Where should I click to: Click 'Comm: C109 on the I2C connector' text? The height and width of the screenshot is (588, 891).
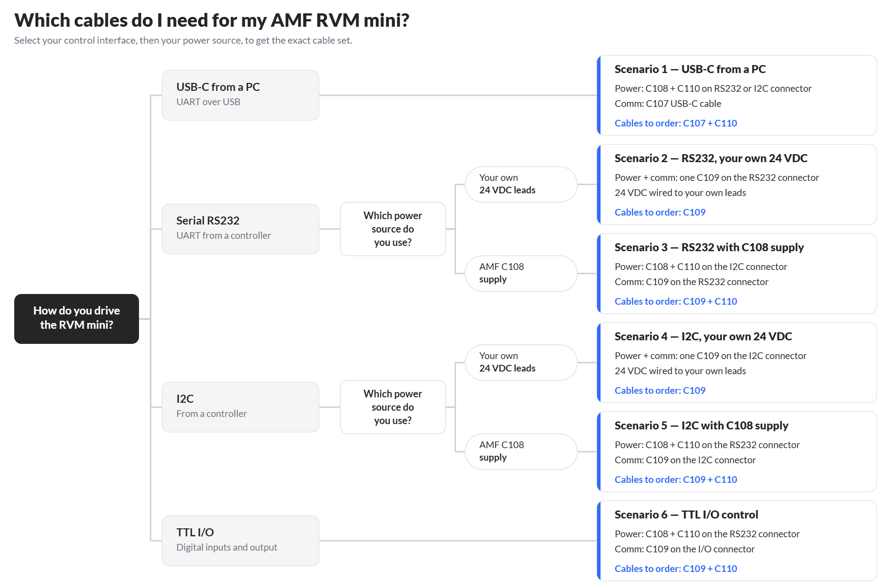click(685, 460)
